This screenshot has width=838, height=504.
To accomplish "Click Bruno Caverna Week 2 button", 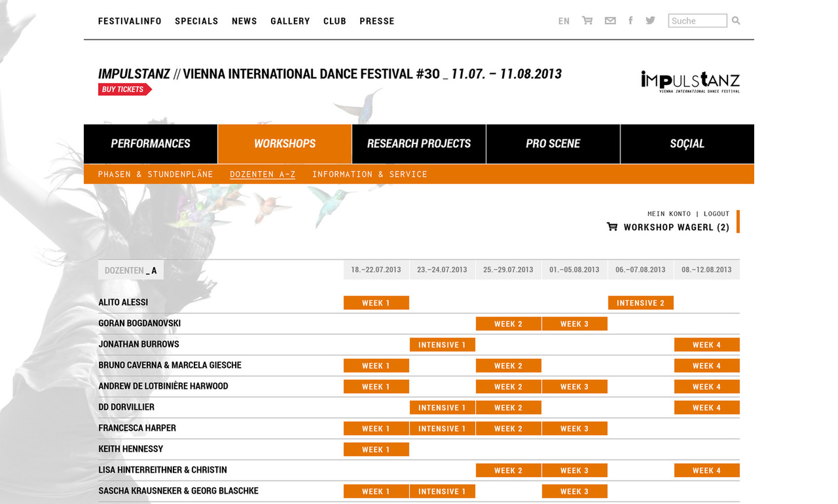I will (x=508, y=366).
